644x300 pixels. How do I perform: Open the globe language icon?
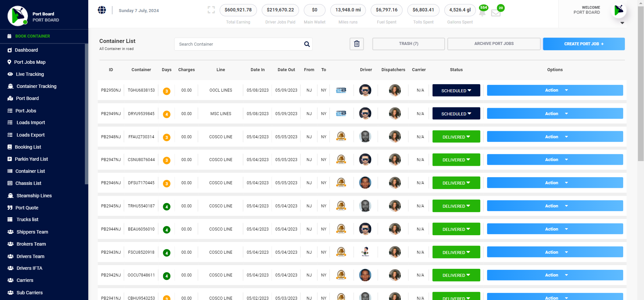[102, 10]
